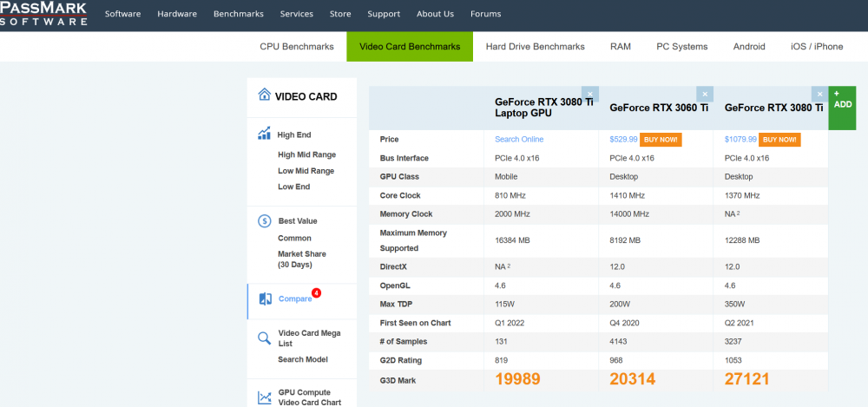The image size is (868, 407).
Task: Open the Benchmarks menu in top navigation
Action: coord(238,14)
